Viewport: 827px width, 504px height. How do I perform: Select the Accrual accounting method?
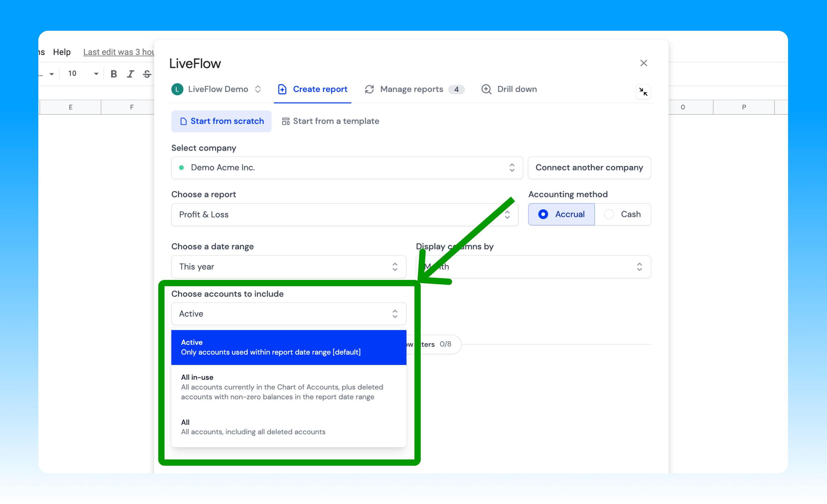[x=561, y=214]
